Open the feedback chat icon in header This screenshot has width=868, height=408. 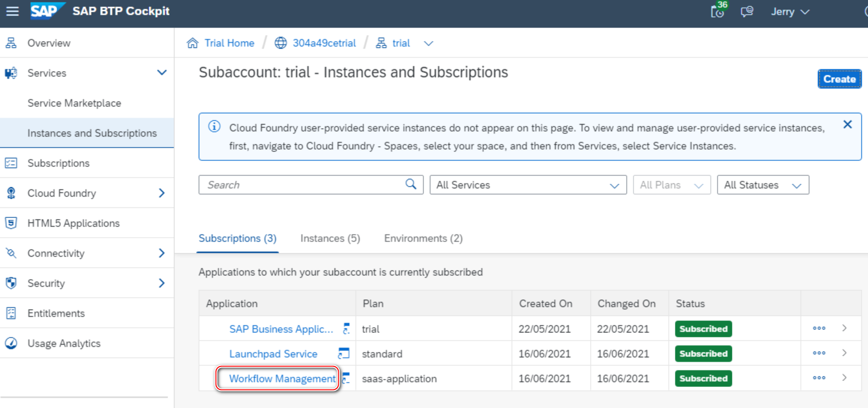point(747,12)
